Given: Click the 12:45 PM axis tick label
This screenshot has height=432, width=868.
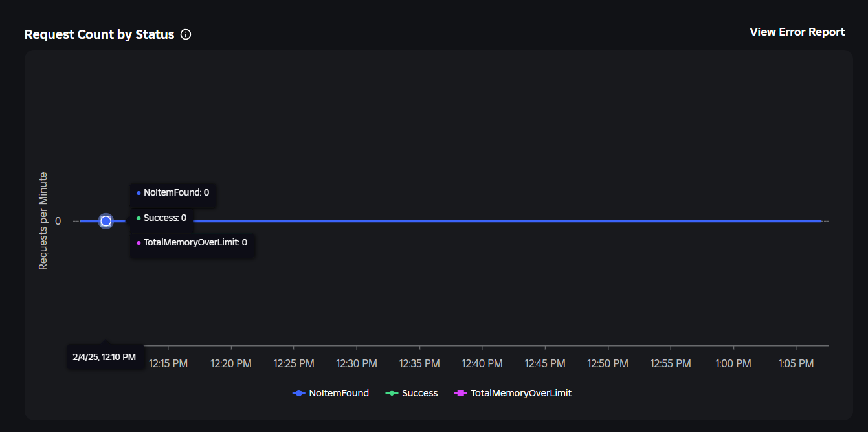Looking at the screenshot, I should (x=545, y=364).
